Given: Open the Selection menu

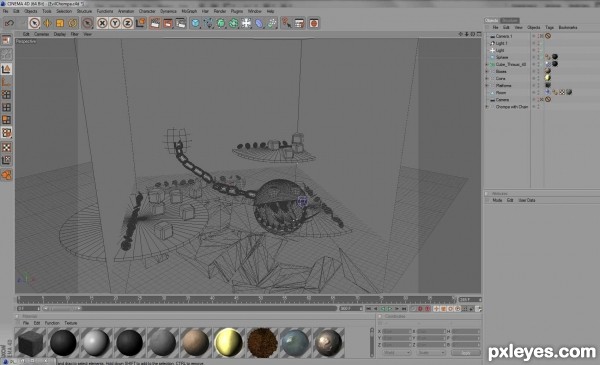Looking at the screenshot, I should point(64,11).
